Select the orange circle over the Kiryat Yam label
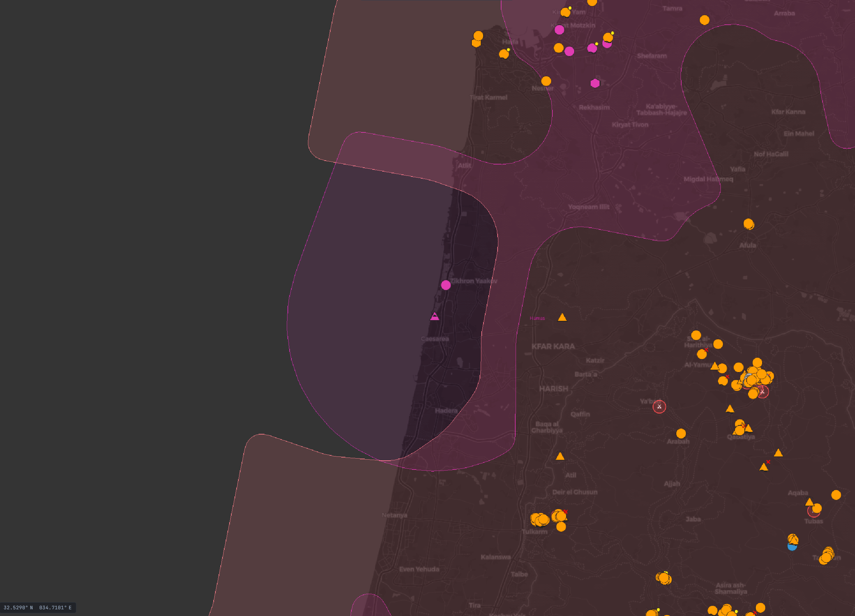 [565, 12]
